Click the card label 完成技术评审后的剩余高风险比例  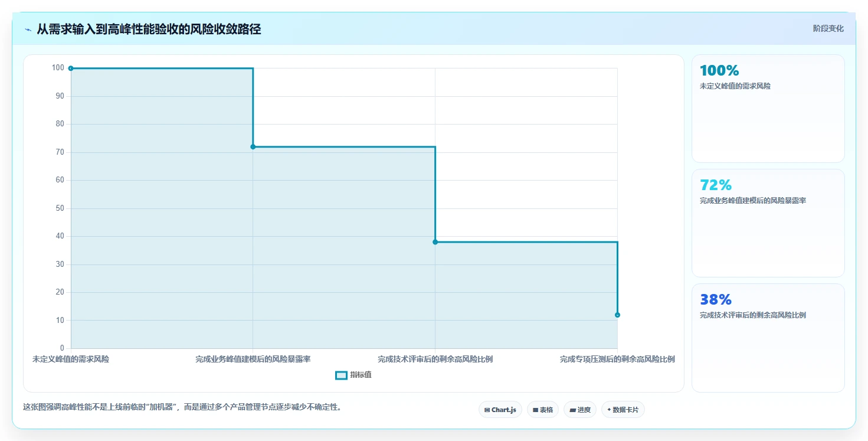click(753, 315)
